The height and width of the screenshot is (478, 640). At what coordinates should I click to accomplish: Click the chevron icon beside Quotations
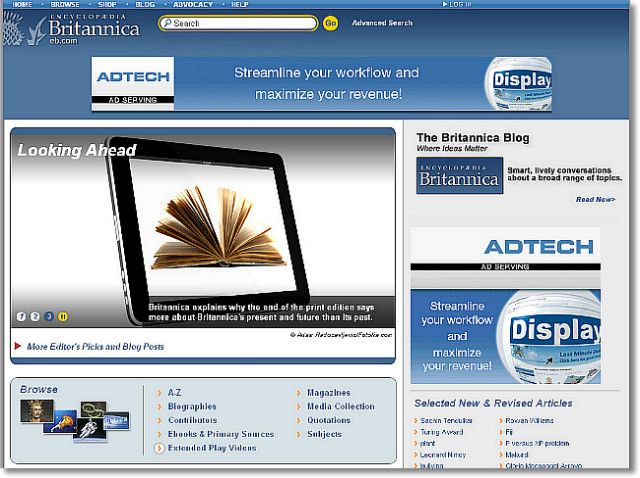tap(298, 420)
